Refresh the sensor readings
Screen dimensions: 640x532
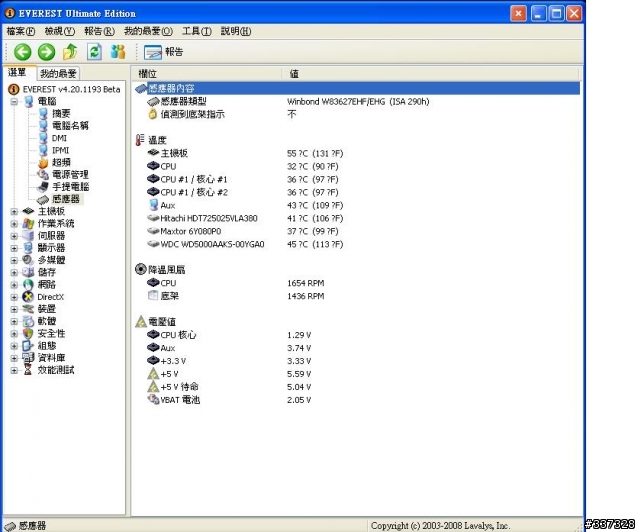pyautogui.click(x=94, y=52)
